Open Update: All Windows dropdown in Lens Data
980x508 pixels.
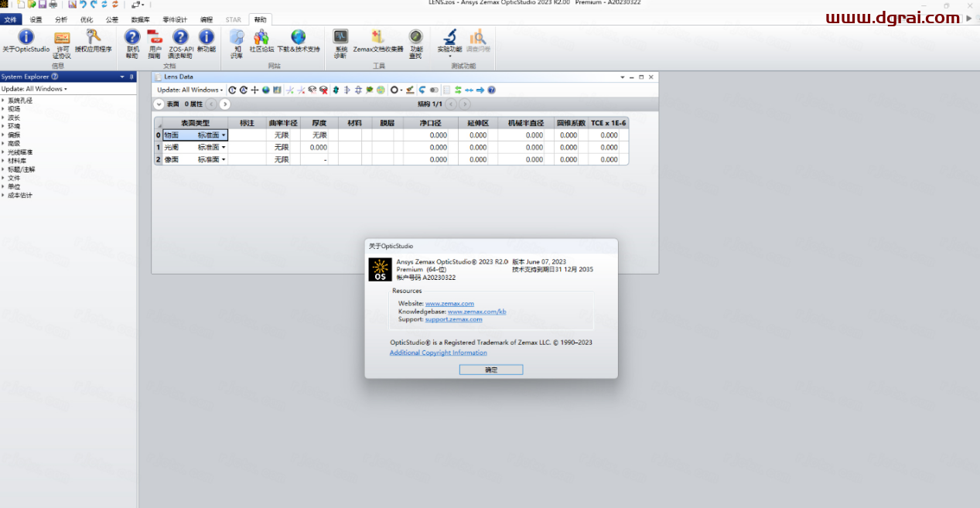(x=190, y=90)
